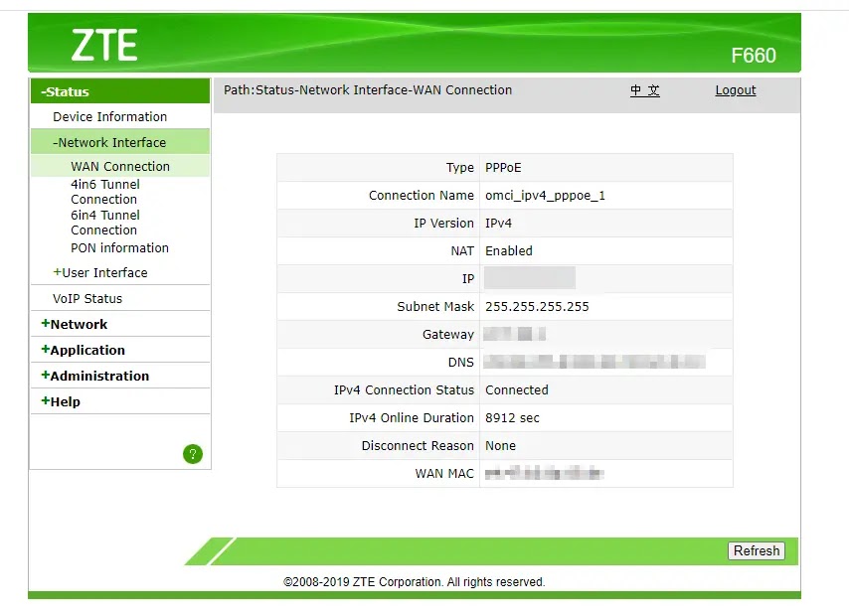
Task: Click the F660 model label
Action: point(754,56)
